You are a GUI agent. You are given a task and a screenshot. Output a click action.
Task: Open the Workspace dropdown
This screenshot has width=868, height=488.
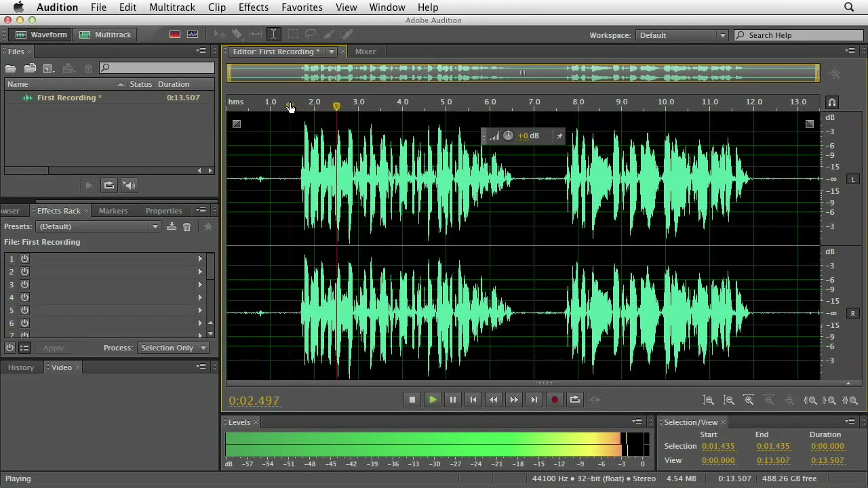click(682, 35)
